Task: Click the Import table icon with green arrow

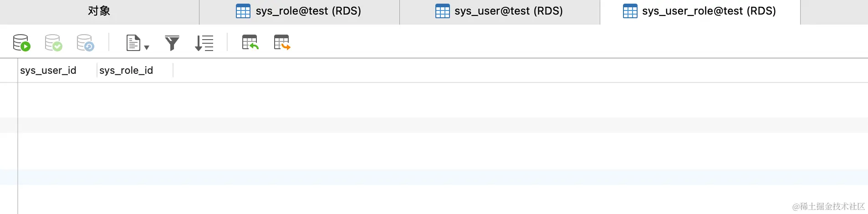Action: coord(250,43)
